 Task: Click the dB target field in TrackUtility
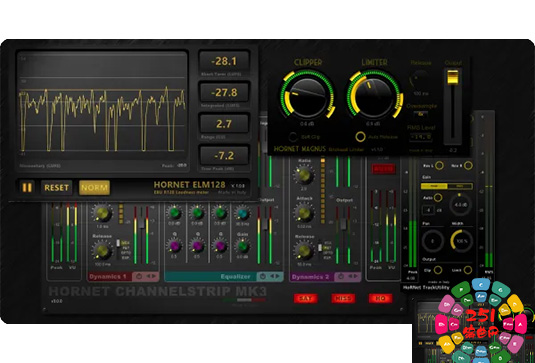coord(429,210)
